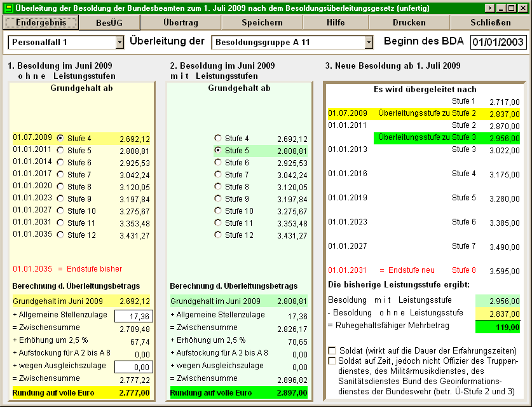Click the yellow Überleitungsstufe zu Stufe 2 label
This screenshot has height=407, width=532.
[x=427, y=113]
